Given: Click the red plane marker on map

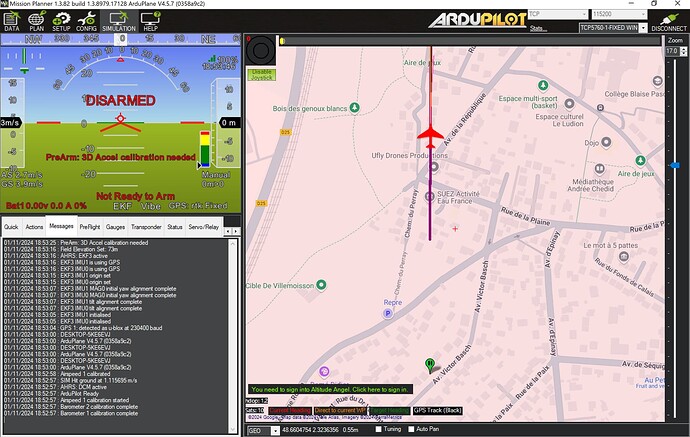Looking at the screenshot, I should pyautogui.click(x=430, y=135).
